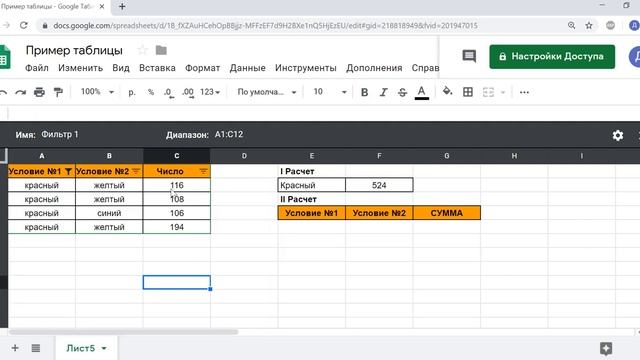640x360 pixels.
Task: Open filter on Условие №1 column
Action: point(68,171)
